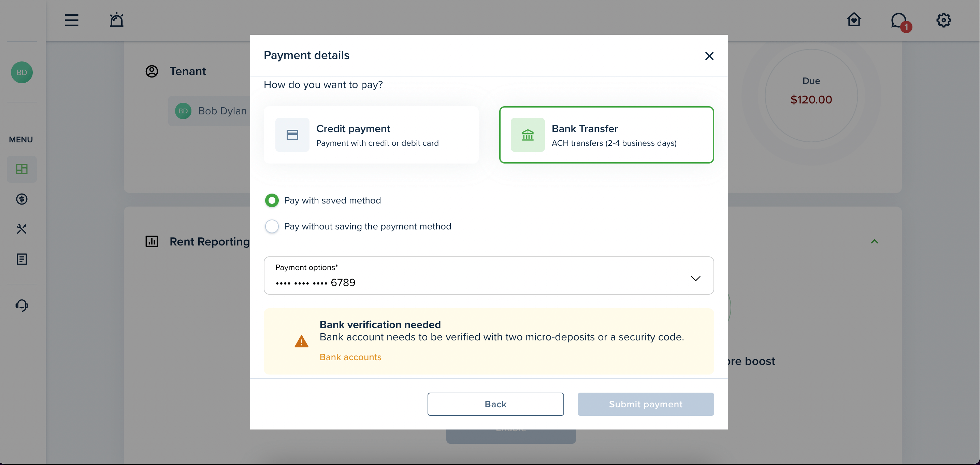Click the settings gear icon
Image resolution: width=980 pixels, height=465 pixels.
coord(943,20)
